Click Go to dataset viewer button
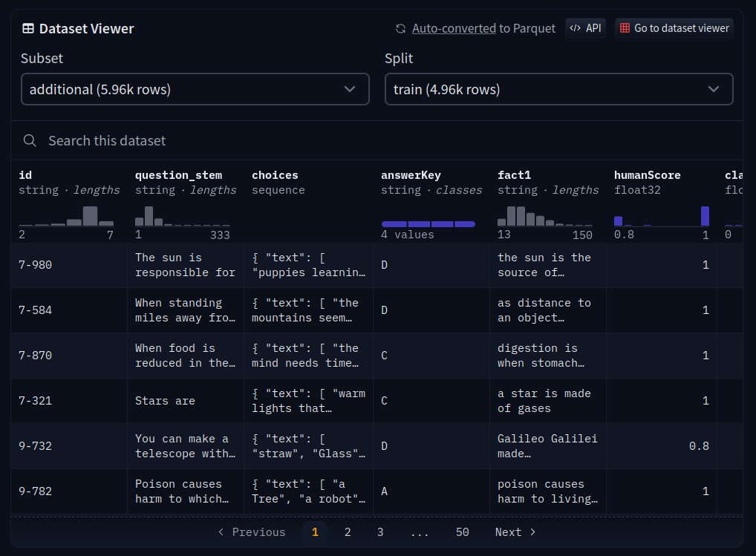Image resolution: width=756 pixels, height=556 pixels. [x=674, y=28]
